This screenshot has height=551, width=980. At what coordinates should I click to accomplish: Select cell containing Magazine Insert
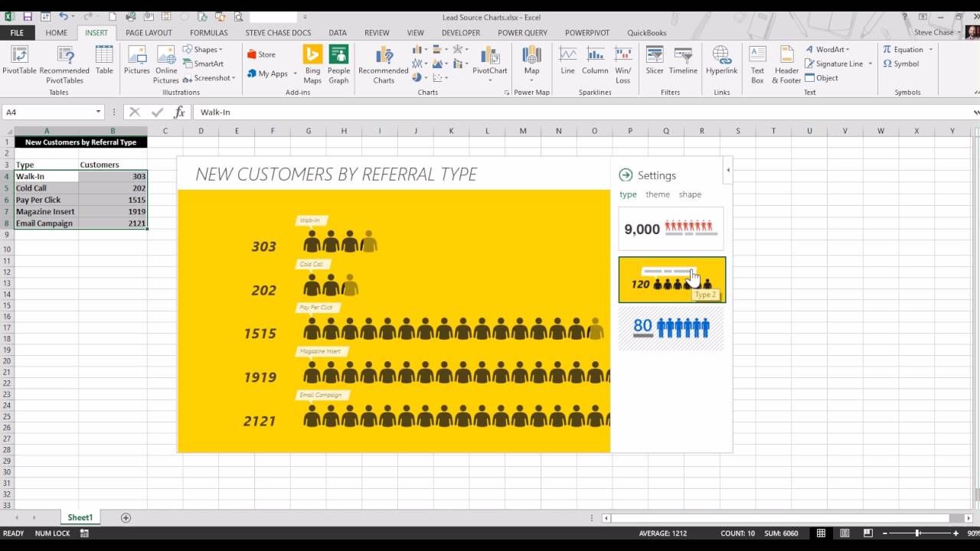[x=46, y=211]
